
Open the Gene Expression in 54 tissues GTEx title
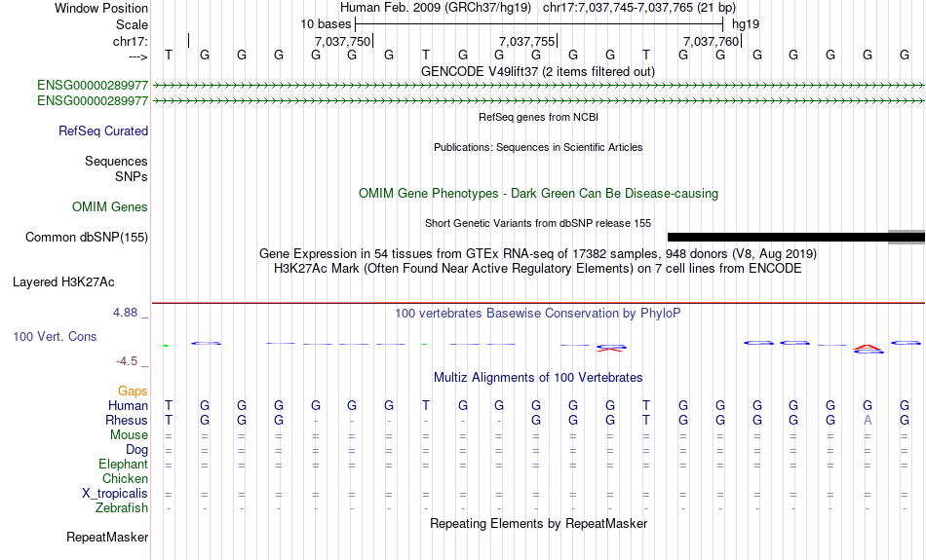[538, 254]
